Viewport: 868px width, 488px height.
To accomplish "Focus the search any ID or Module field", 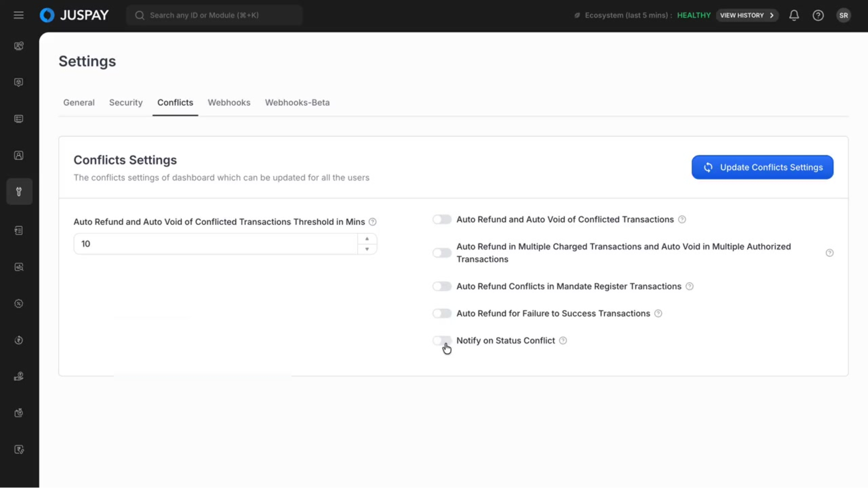I will [214, 15].
